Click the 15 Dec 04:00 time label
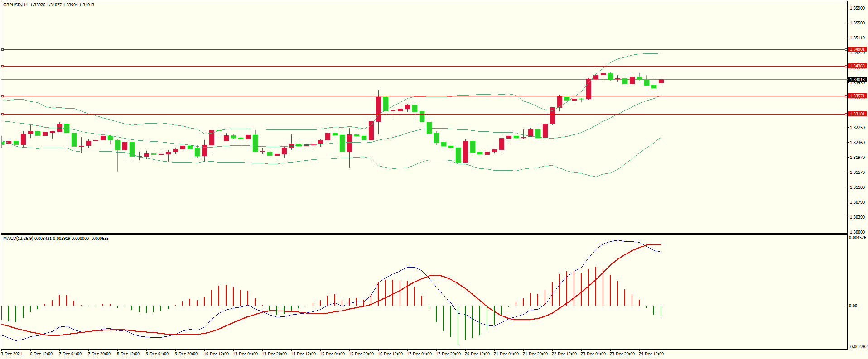Image resolution: width=868 pixels, height=359 pixels. (x=332, y=354)
